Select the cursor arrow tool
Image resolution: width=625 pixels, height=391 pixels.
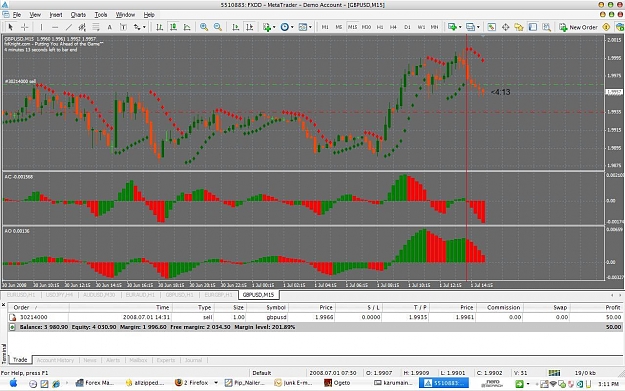click(x=10, y=27)
